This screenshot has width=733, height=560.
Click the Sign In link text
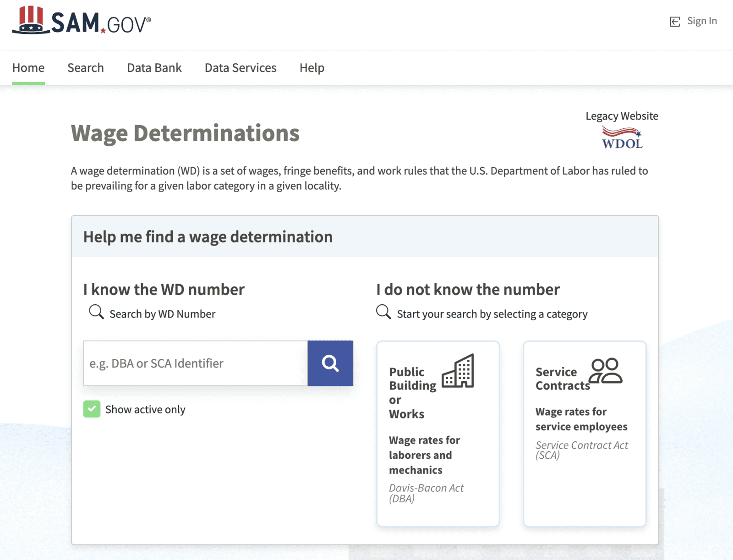(x=702, y=21)
